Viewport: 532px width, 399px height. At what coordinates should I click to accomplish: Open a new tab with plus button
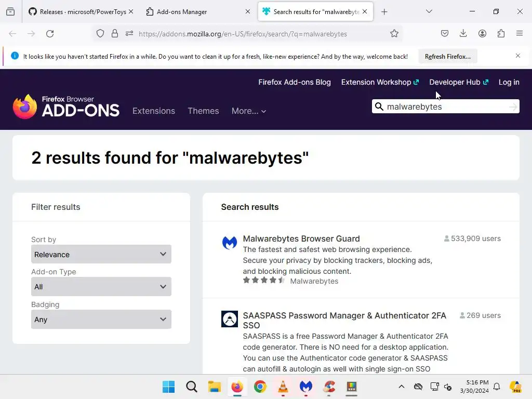tap(384, 12)
